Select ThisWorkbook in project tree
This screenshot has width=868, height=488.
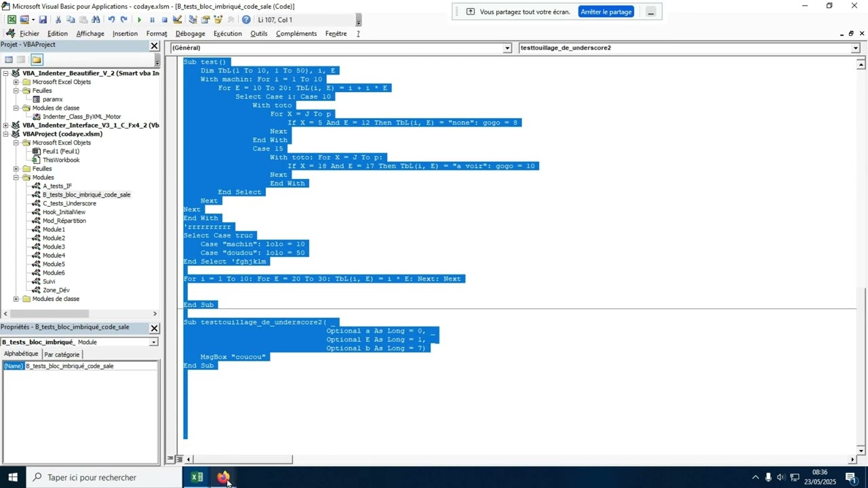61,160
